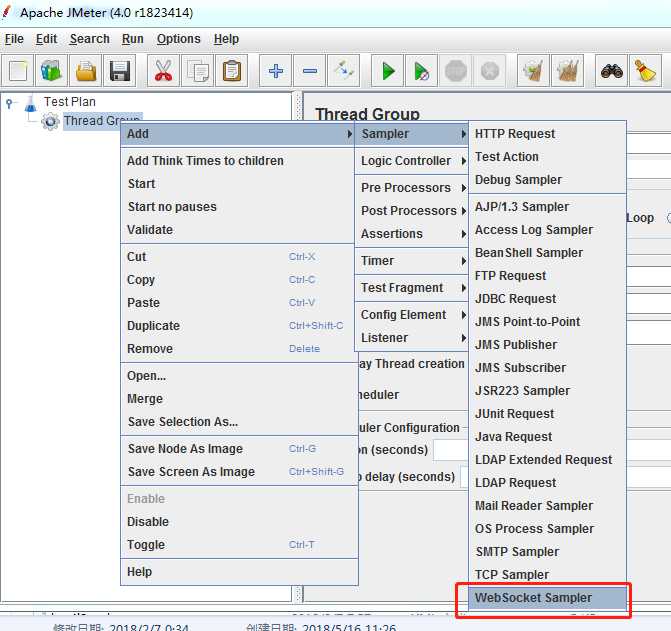Choose HTTP Request sampler

[x=548, y=134]
